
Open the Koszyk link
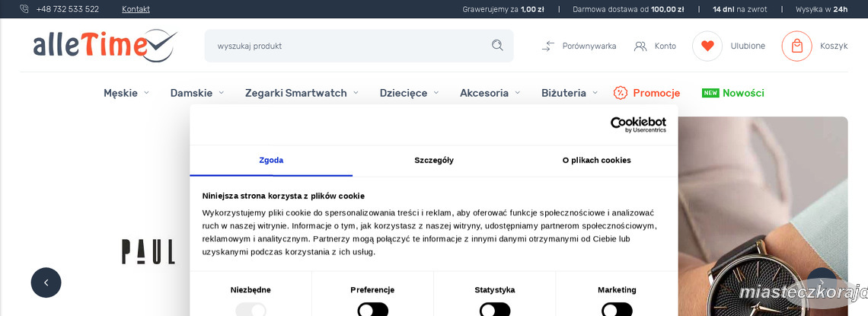834,46
